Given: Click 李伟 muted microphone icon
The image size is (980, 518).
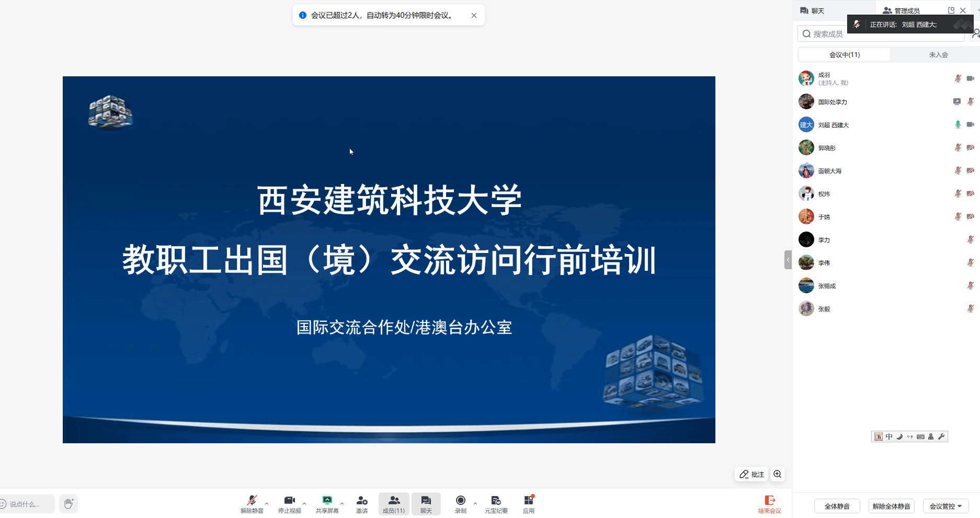Looking at the screenshot, I should coord(970,262).
